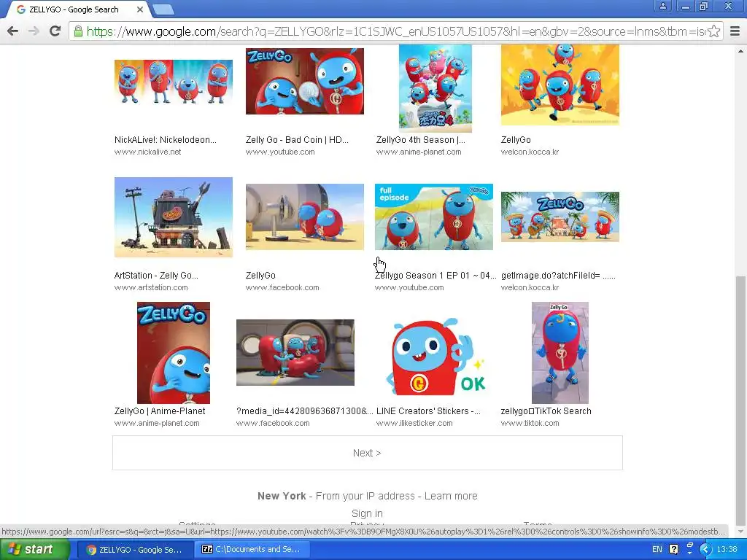Screen dimensions: 747x560
Task: Open the Windows start menu
Action: click(34, 549)
